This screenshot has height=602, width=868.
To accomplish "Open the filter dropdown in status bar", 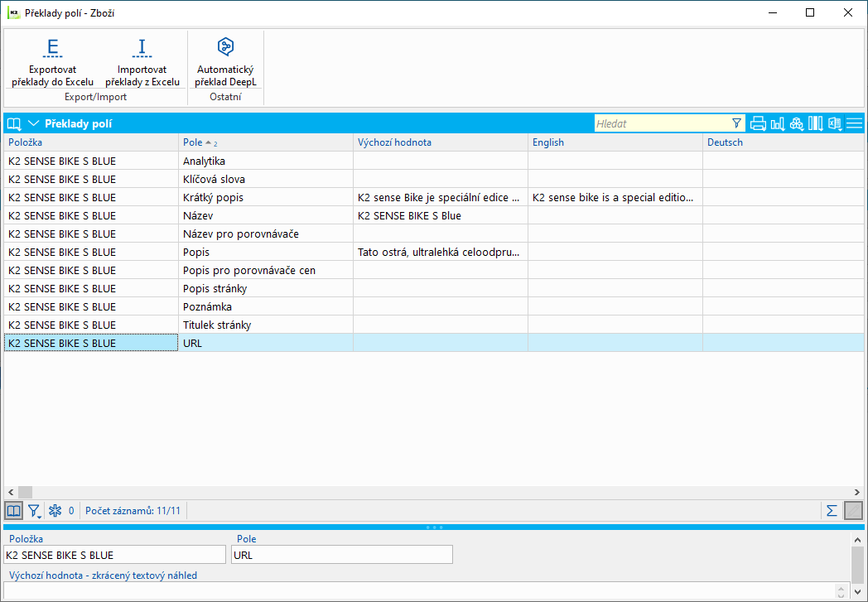I will (35, 511).
